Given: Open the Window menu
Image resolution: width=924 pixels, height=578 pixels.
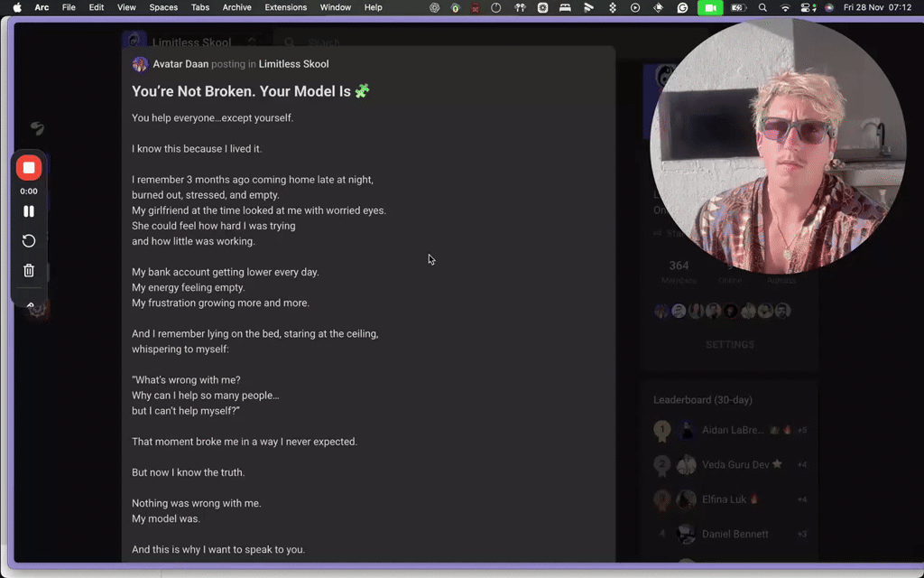Looking at the screenshot, I should [x=336, y=7].
